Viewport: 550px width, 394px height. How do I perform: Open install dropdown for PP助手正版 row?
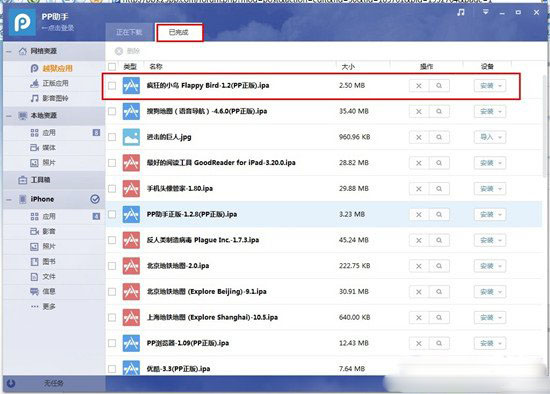tap(500, 214)
